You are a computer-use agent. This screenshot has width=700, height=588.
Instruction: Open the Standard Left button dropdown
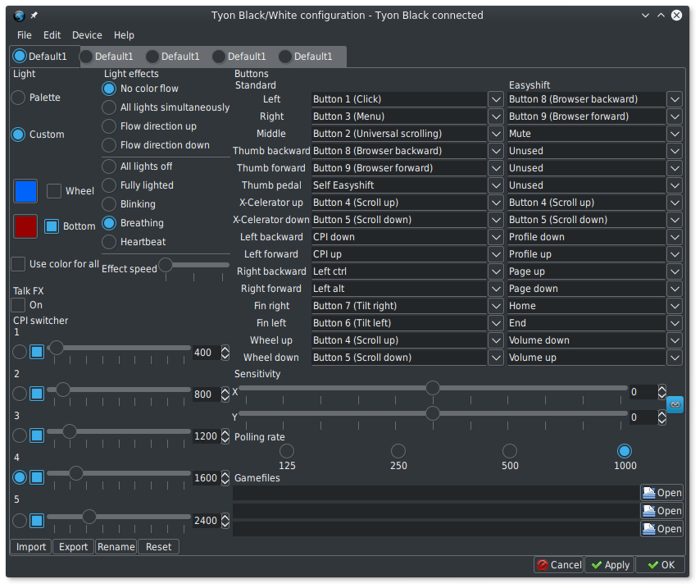[x=496, y=99]
